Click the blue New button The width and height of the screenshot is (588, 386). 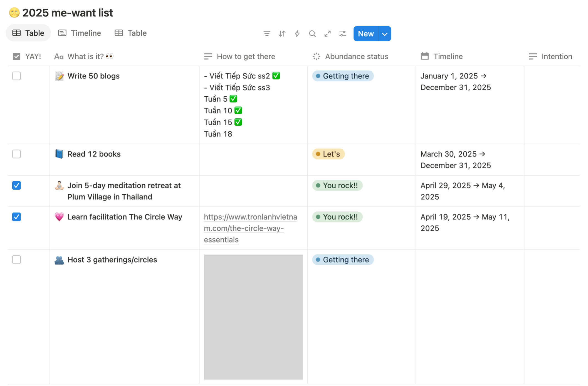(x=365, y=34)
